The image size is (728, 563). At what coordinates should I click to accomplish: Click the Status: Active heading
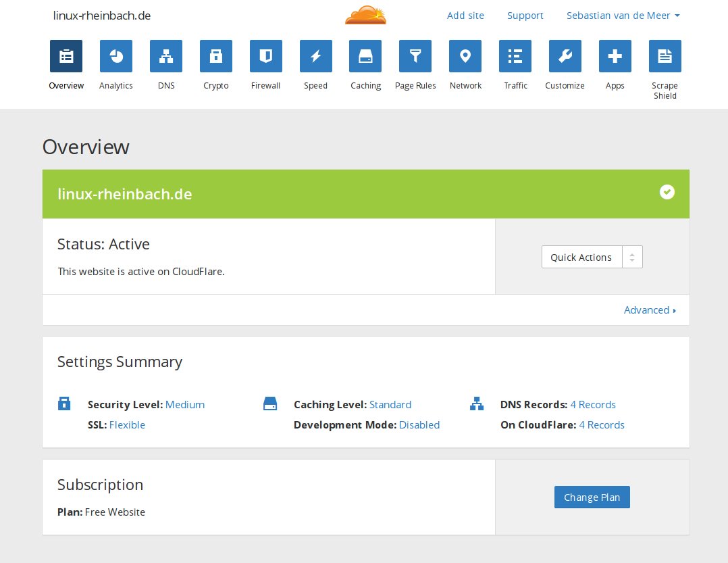click(103, 245)
